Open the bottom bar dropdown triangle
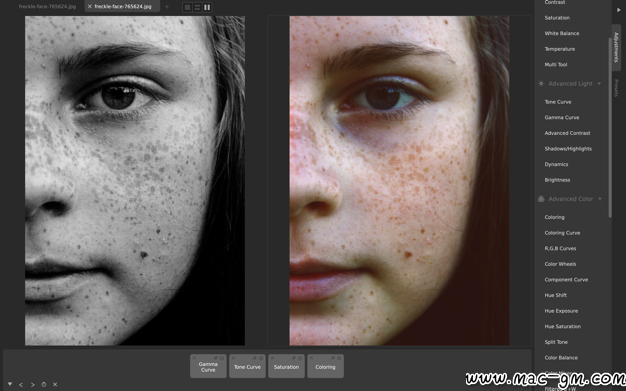 click(10, 384)
